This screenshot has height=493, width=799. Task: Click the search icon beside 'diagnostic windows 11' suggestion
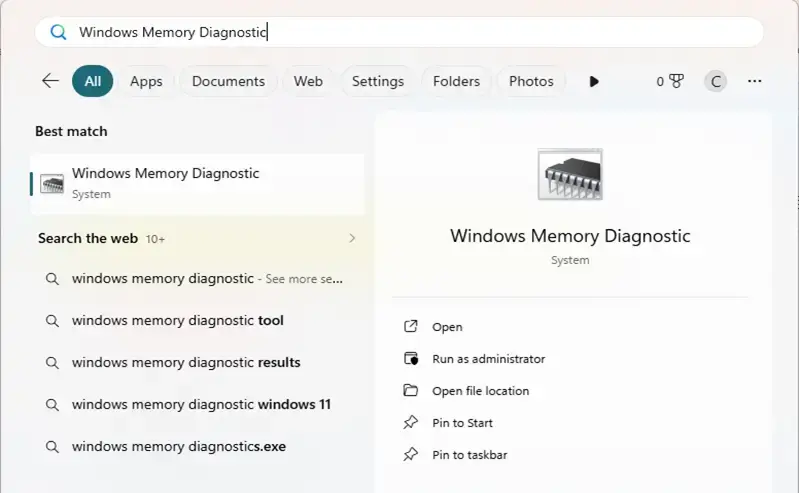pos(52,405)
